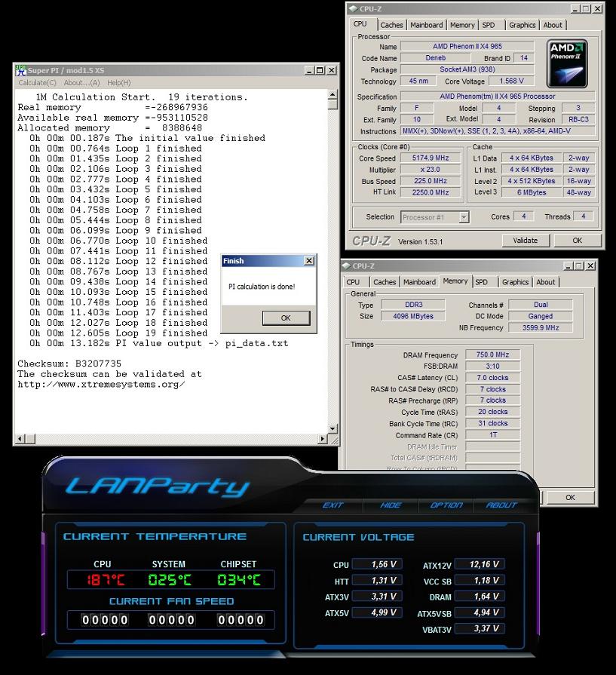Viewport: 616px width, 675px height.
Task: Click the DRAM voltage reading 1,64 V
Action: (x=480, y=597)
